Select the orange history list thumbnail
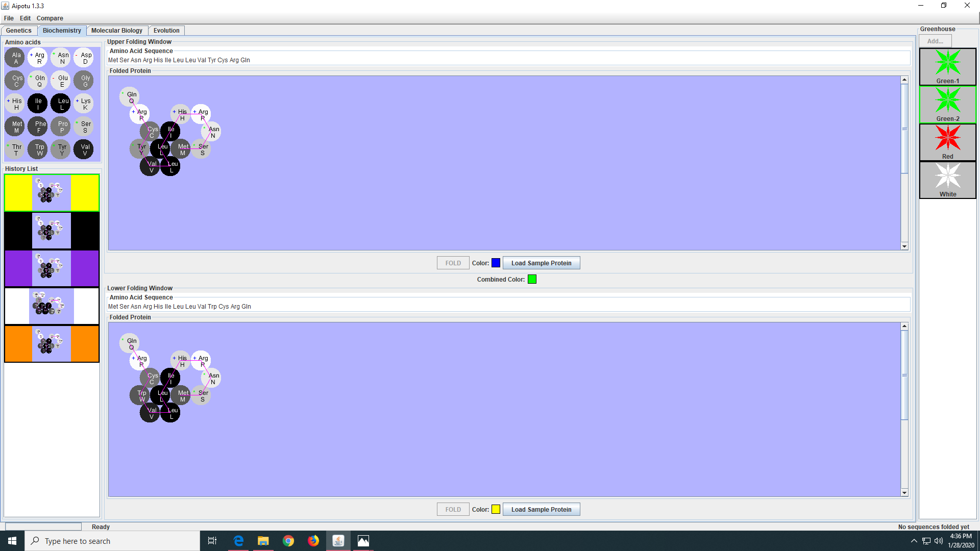980x551 pixels. 52,344
